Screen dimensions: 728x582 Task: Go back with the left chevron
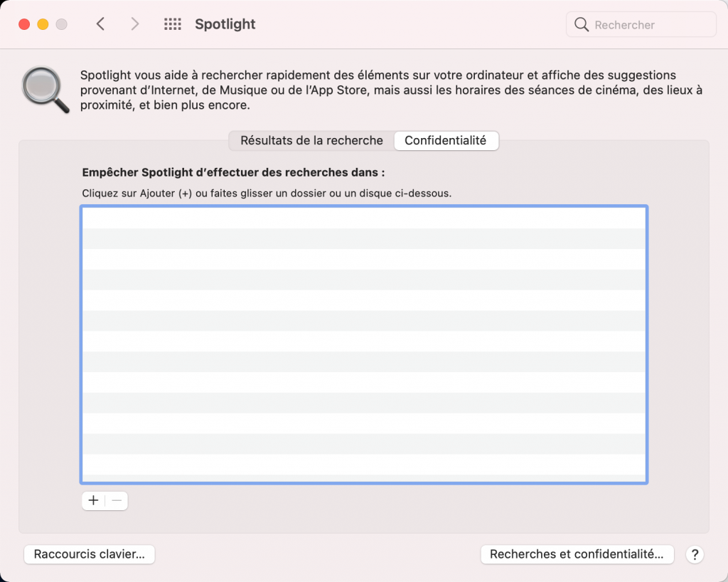point(100,24)
